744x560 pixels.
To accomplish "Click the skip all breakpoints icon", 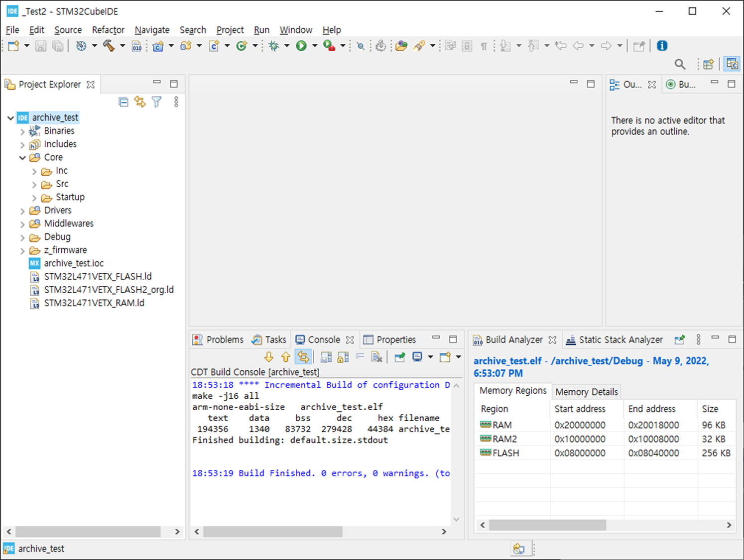I will click(x=361, y=46).
